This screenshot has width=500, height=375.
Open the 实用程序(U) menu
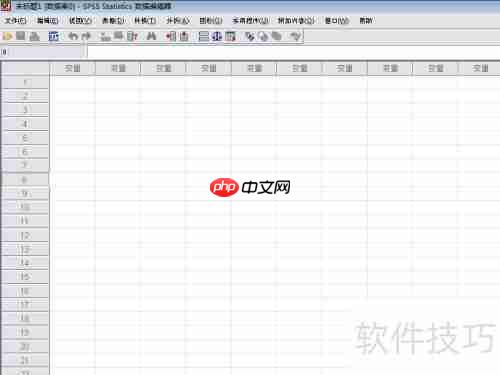250,21
